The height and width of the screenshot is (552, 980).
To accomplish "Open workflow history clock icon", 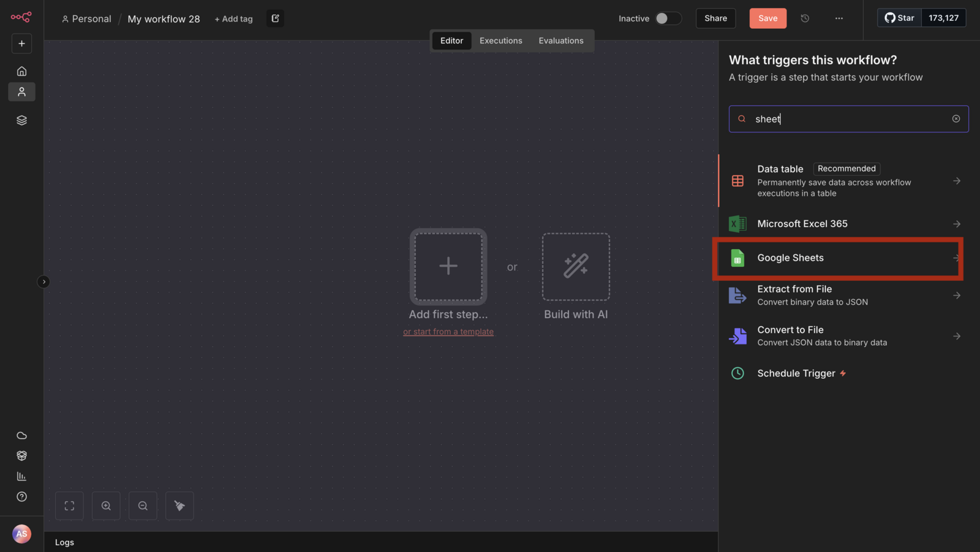I will pos(805,18).
